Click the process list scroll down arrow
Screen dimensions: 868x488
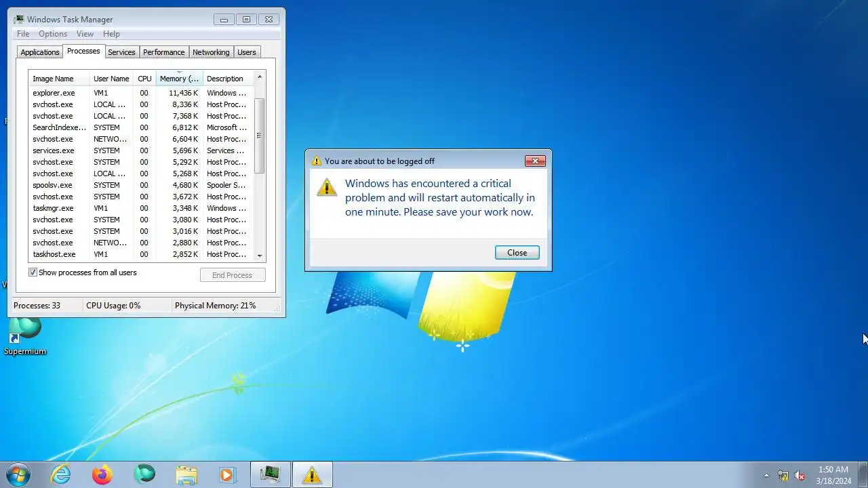point(260,256)
